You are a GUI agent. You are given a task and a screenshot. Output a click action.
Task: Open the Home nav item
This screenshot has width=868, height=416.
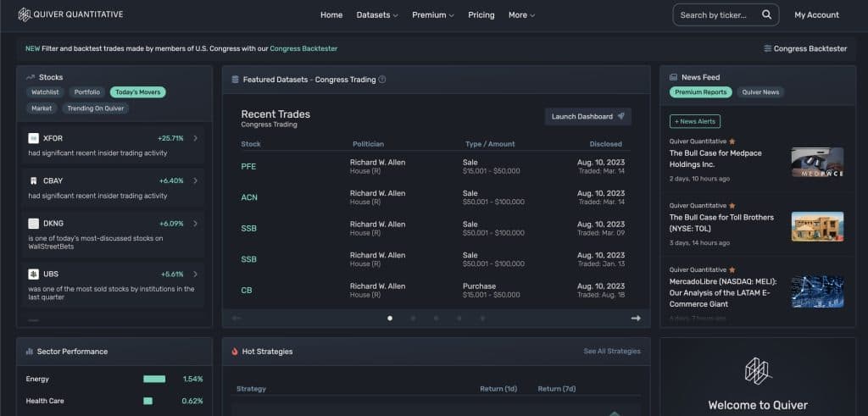(331, 15)
